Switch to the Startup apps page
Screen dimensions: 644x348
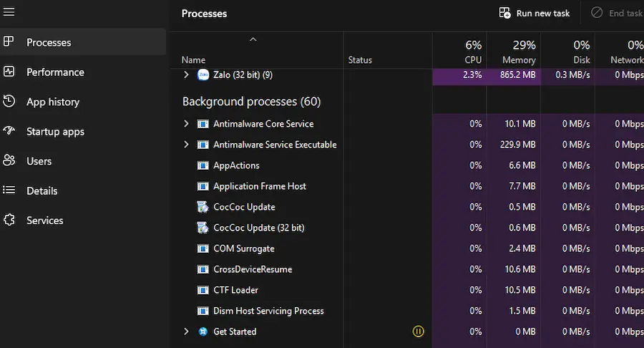pyautogui.click(x=55, y=132)
